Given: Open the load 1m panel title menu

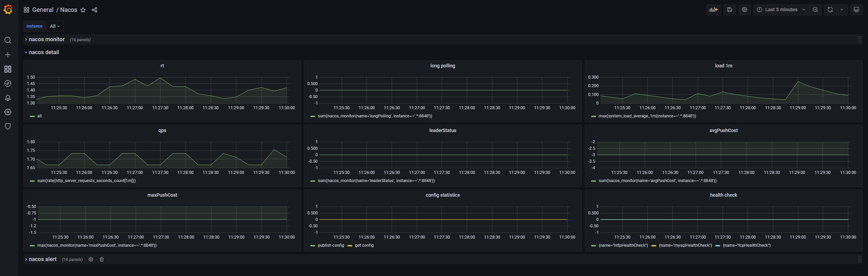Looking at the screenshot, I should click(724, 66).
